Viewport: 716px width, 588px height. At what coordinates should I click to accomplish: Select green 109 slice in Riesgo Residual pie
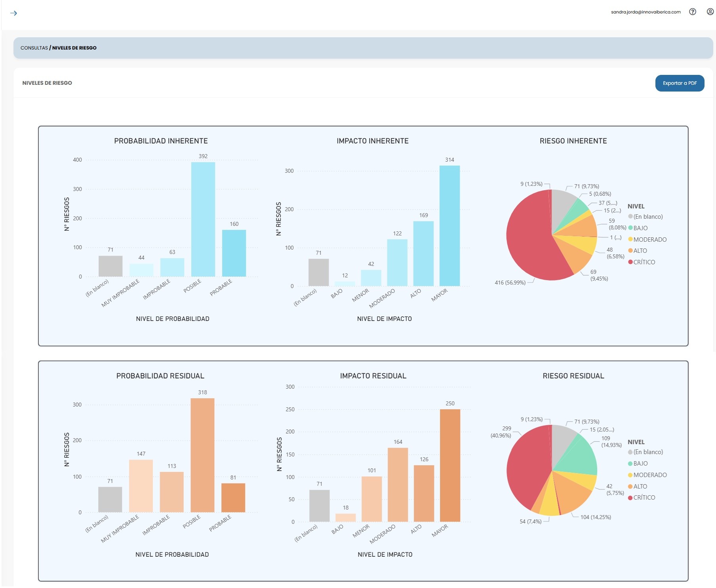pyautogui.click(x=578, y=458)
